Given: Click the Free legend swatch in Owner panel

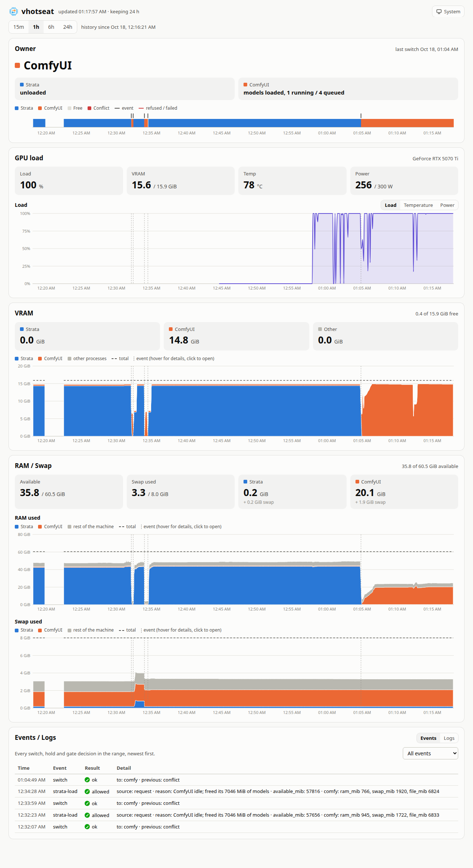Looking at the screenshot, I should tap(69, 108).
